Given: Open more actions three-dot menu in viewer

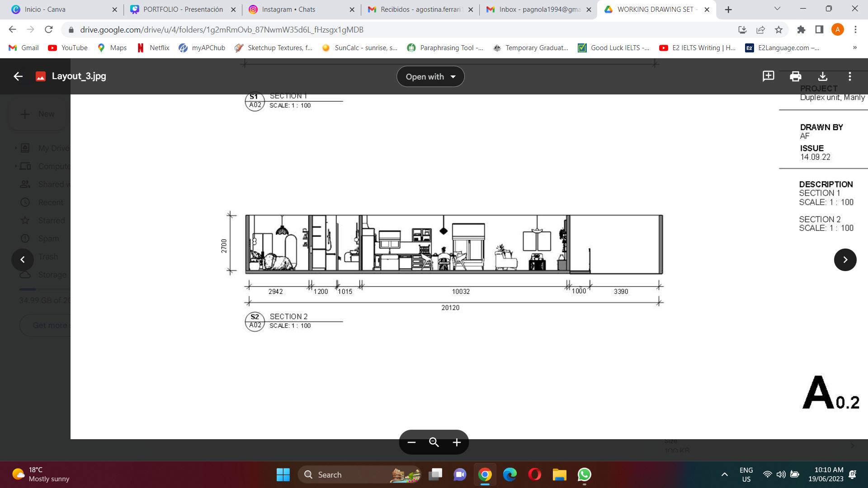Looking at the screenshot, I should coord(850,76).
